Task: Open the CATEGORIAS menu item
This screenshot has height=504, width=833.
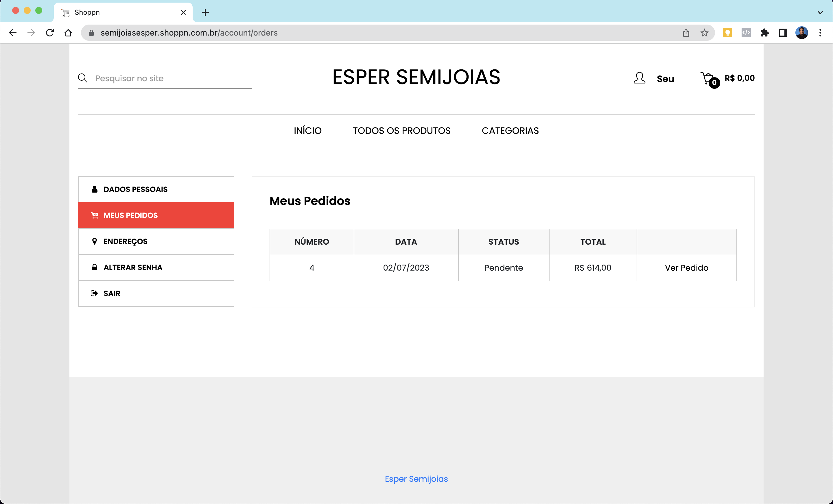Action: 510,130
